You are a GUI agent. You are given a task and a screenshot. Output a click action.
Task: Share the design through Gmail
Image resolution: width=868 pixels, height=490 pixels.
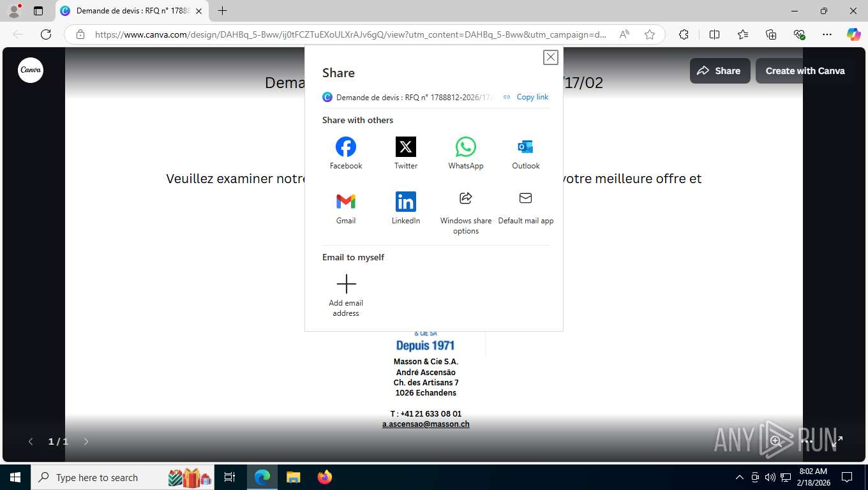346,208
